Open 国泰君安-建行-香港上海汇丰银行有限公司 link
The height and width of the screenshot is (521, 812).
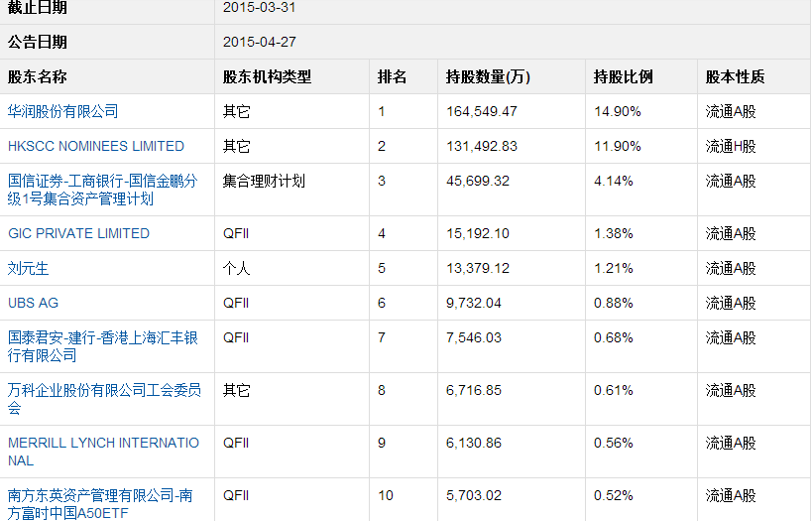click(102, 346)
